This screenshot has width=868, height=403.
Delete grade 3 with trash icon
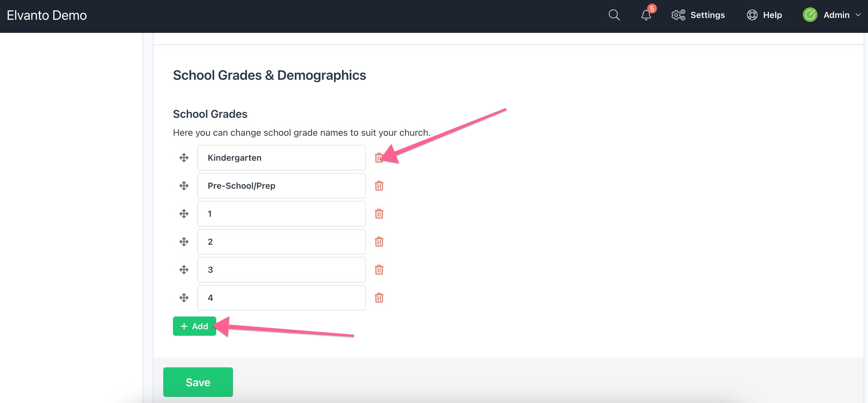tap(379, 269)
